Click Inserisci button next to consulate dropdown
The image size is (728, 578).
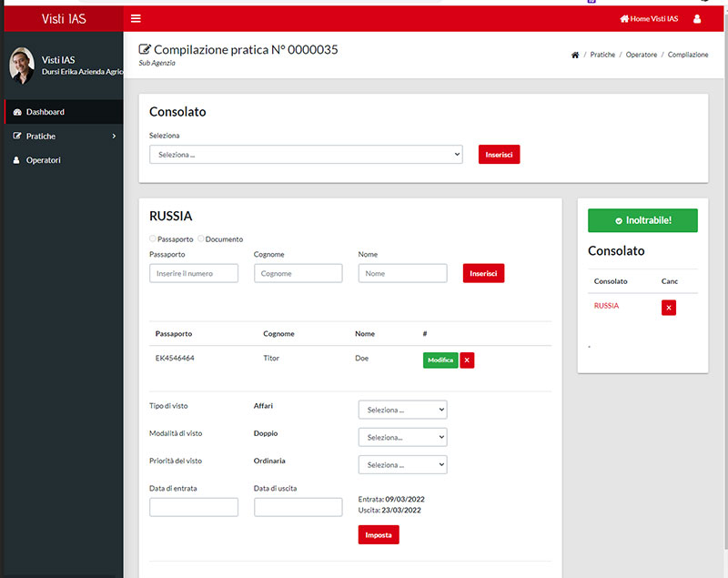[x=499, y=155]
